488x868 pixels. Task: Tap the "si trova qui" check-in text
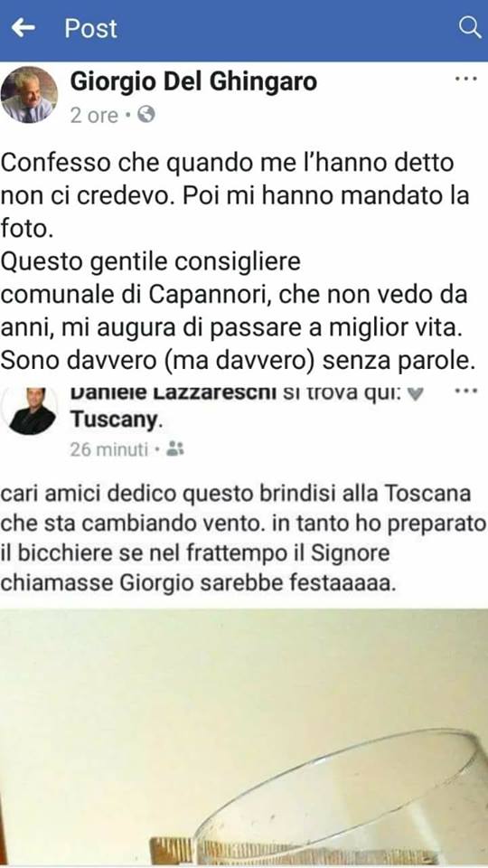pyautogui.click(x=343, y=393)
